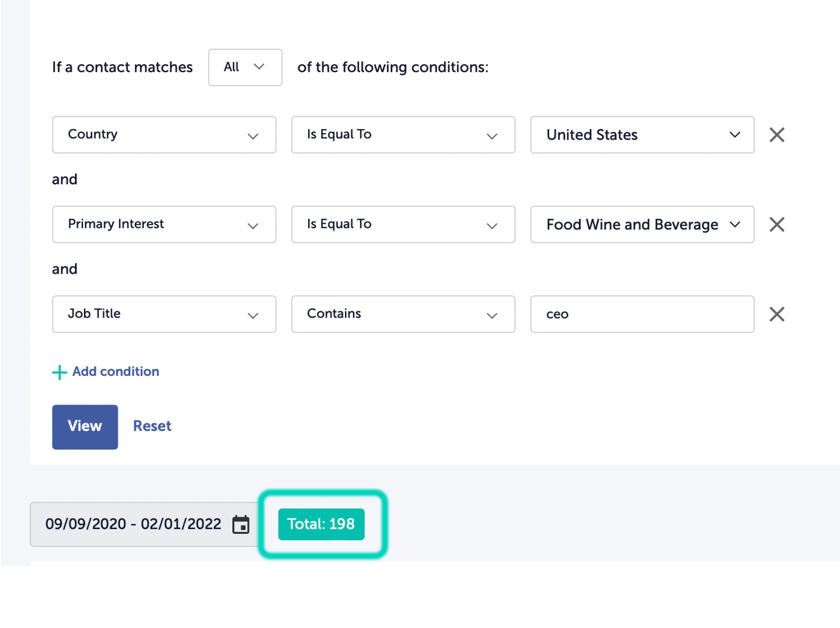
Task: Click the 09/09/2020 - 02/01/2022 date field
Action: coord(133,524)
